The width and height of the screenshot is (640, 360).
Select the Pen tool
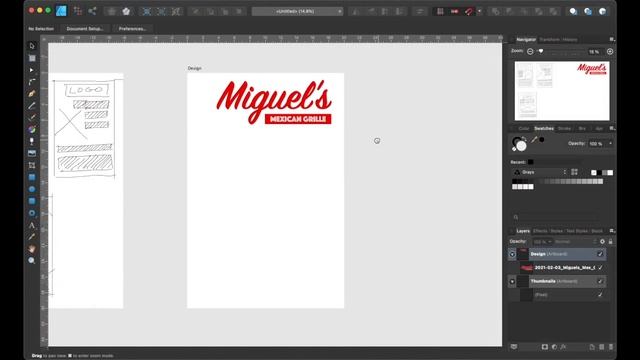point(32,93)
